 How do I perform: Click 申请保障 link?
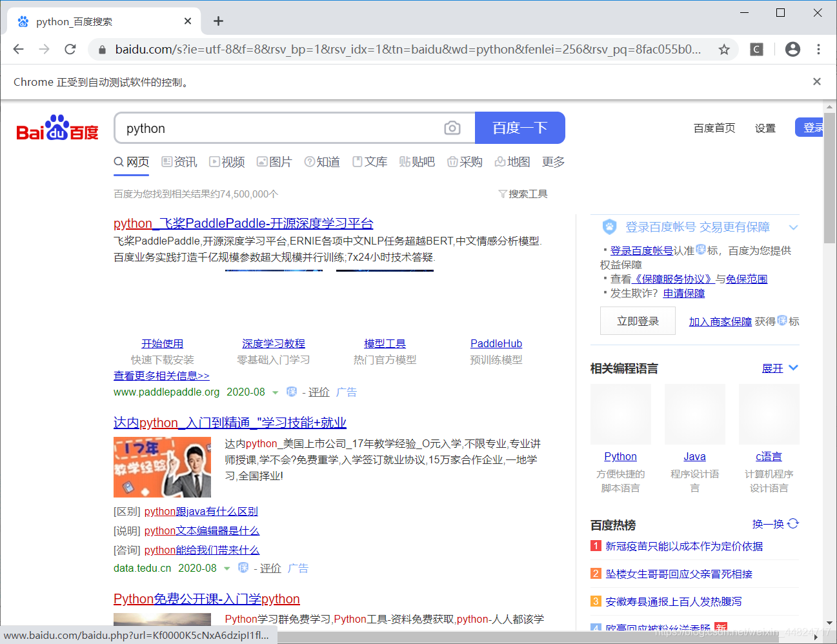tap(684, 293)
